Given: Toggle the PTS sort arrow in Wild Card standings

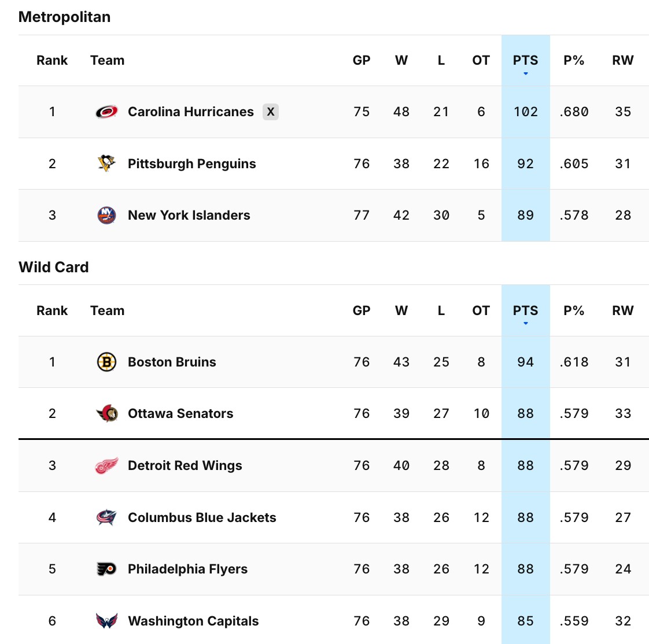Looking at the screenshot, I should click(x=525, y=324).
